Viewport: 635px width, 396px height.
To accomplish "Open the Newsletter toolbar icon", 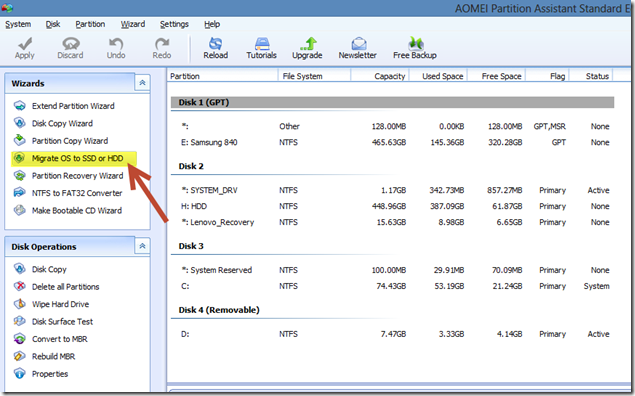I will pyautogui.click(x=358, y=43).
